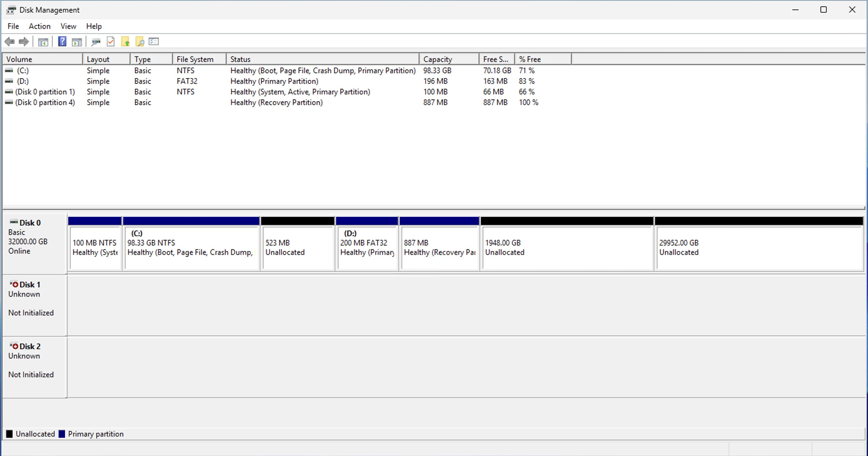The height and width of the screenshot is (456, 868).
Task: Click the drive icon beside (C:) volume
Action: click(9, 71)
